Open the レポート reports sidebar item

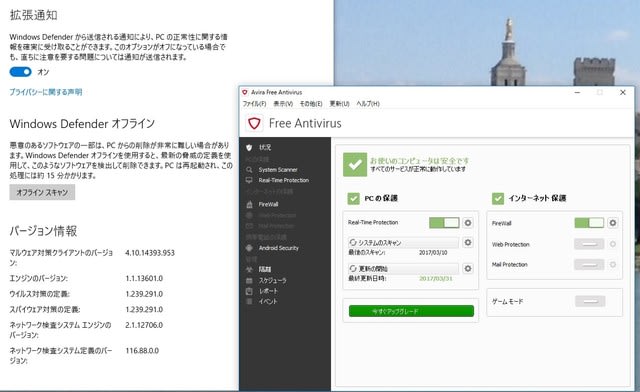click(268, 291)
